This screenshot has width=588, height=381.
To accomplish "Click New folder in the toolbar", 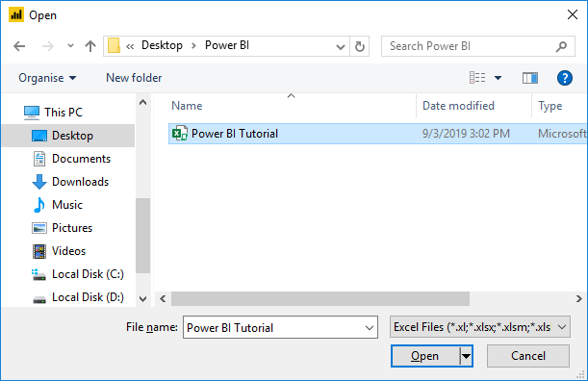I will tap(134, 78).
